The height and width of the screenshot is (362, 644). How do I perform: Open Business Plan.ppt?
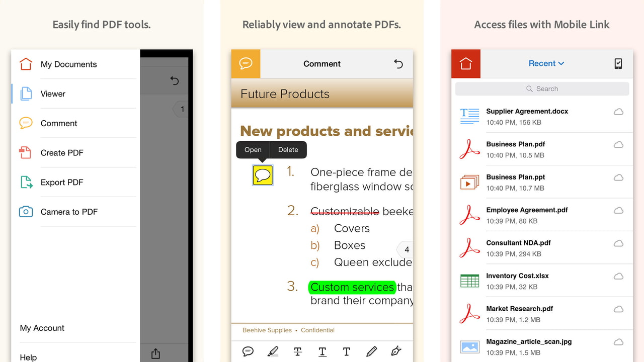tap(542, 182)
